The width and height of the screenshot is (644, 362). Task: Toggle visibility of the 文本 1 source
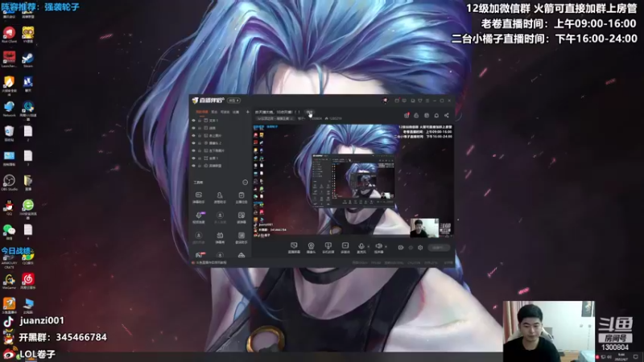193,121
